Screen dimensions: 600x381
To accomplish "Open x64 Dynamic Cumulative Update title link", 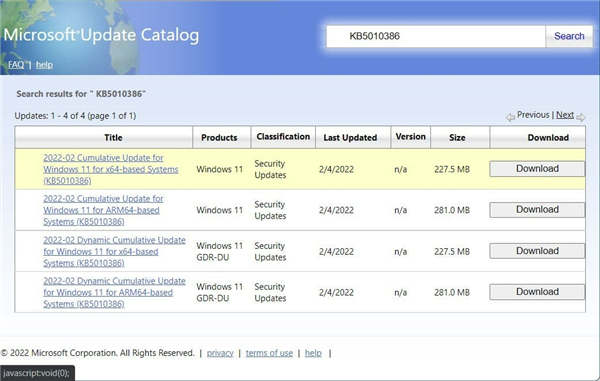I will (x=114, y=251).
